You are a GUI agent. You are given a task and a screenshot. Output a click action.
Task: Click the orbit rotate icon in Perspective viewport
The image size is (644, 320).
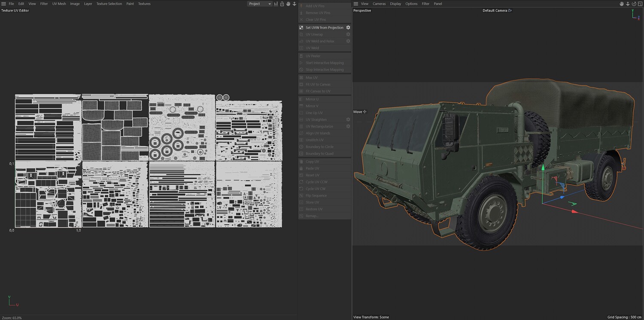tap(634, 4)
